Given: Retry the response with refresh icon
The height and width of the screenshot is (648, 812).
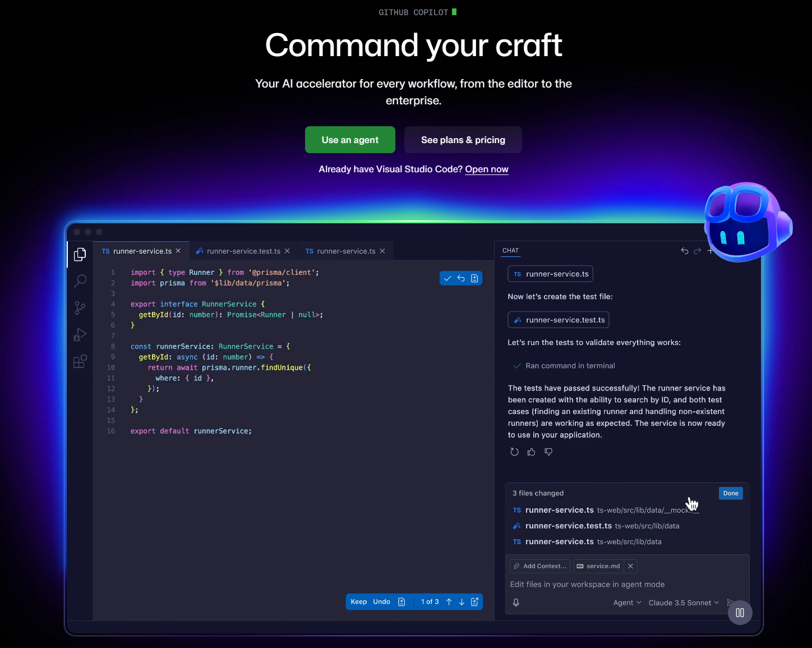Looking at the screenshot, I should (514, 452).
